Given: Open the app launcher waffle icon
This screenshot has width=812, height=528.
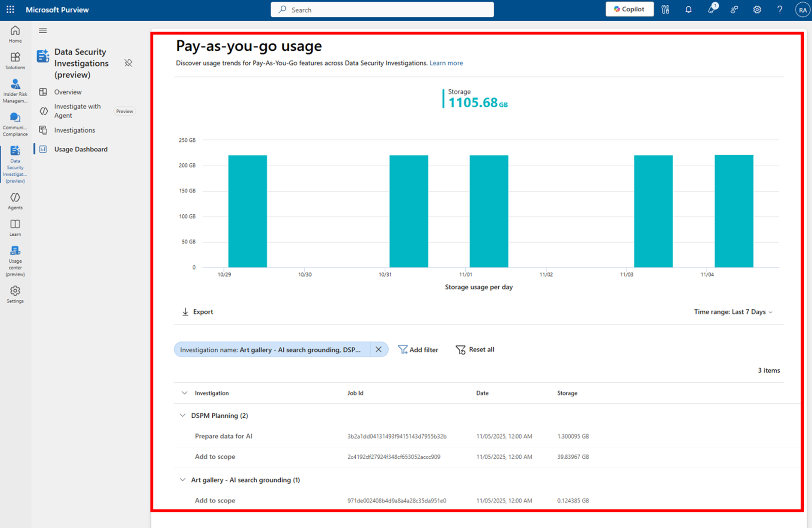Looking at the screenshot, I should [10, 9].
